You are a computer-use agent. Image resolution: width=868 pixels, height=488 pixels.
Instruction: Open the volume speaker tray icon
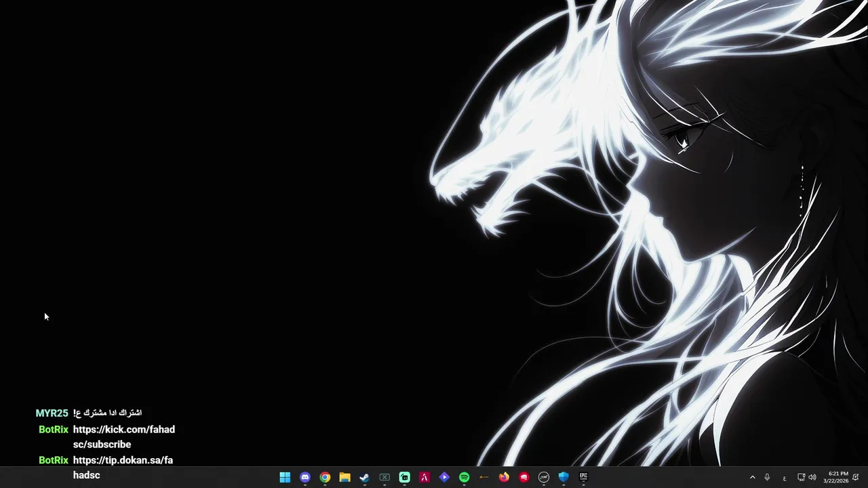click(812, 478)
